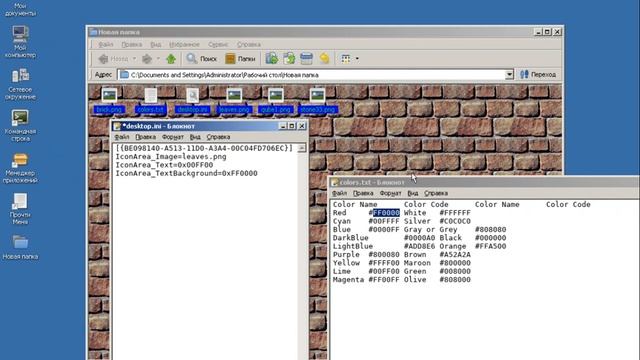Open Справка menu in Explorer window
Viewport: 640px width, 360px height.
[249, 44]
